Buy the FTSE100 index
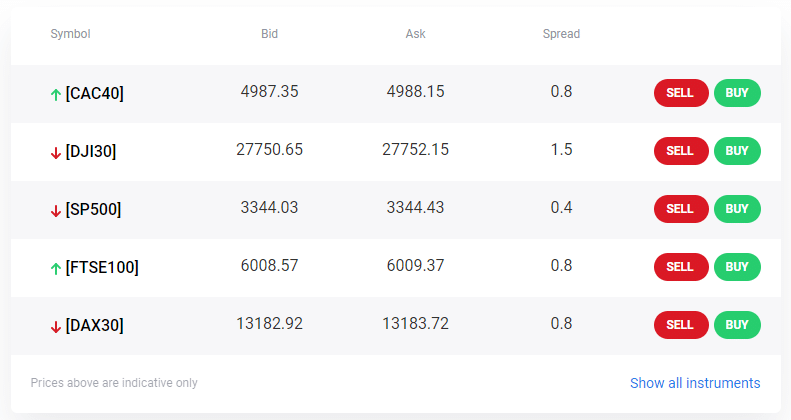 [737, 267]
